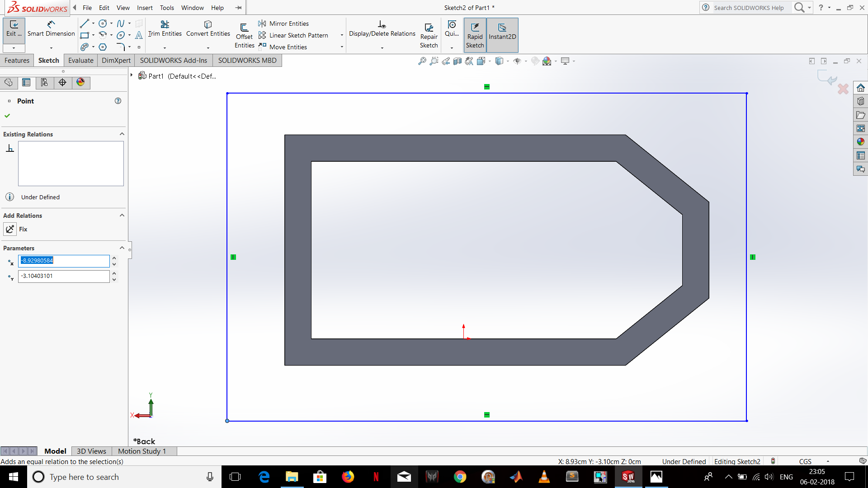Switch to the Motion Study 1 tab
The height and width of the screenshot is (488, 868).
[x=142, y=451]
